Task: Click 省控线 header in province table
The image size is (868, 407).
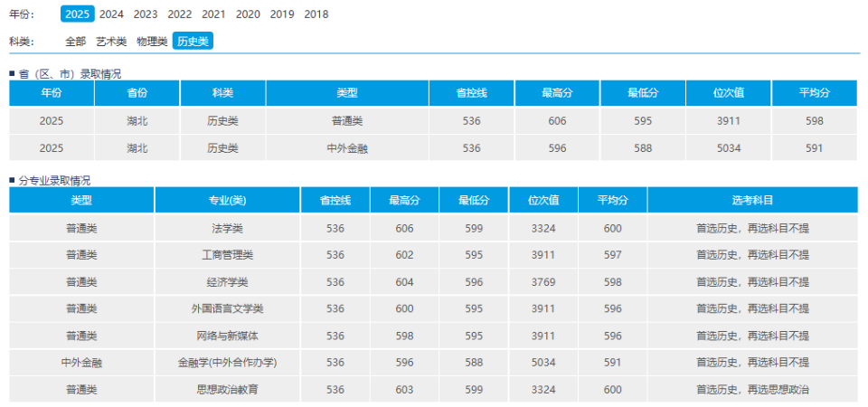Action: click(x=472, y=93)
